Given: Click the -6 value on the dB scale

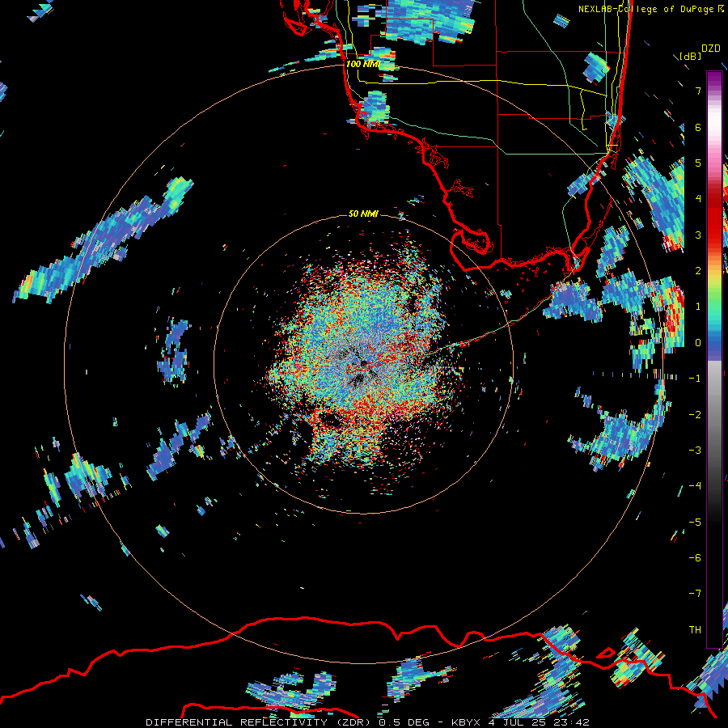Looking at the screenshot, I should click(695, 558).
